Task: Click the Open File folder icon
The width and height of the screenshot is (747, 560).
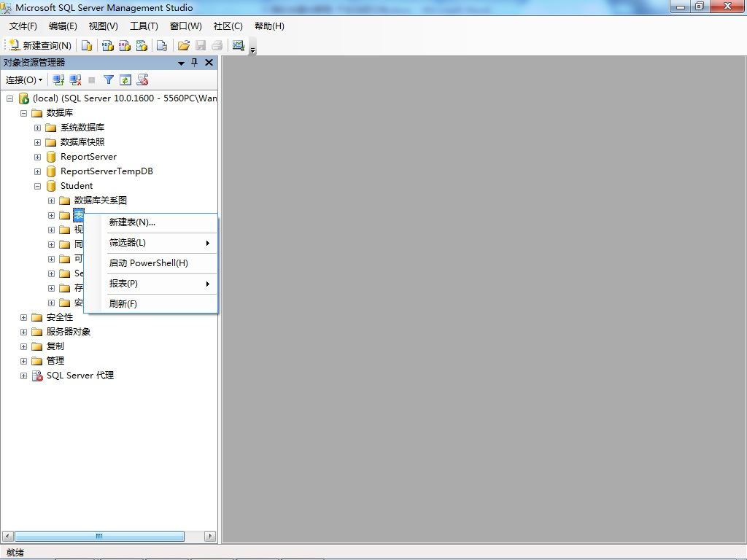Action: [x=183, y=45]
